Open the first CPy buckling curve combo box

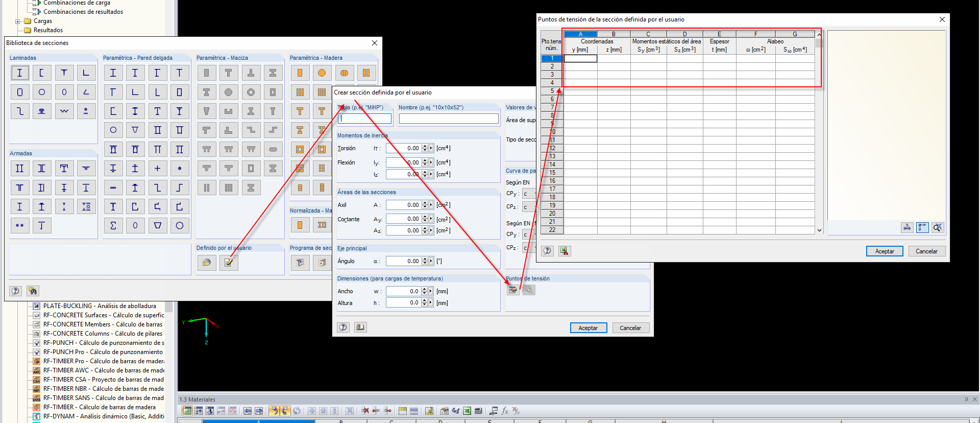[x=529, y=194]
